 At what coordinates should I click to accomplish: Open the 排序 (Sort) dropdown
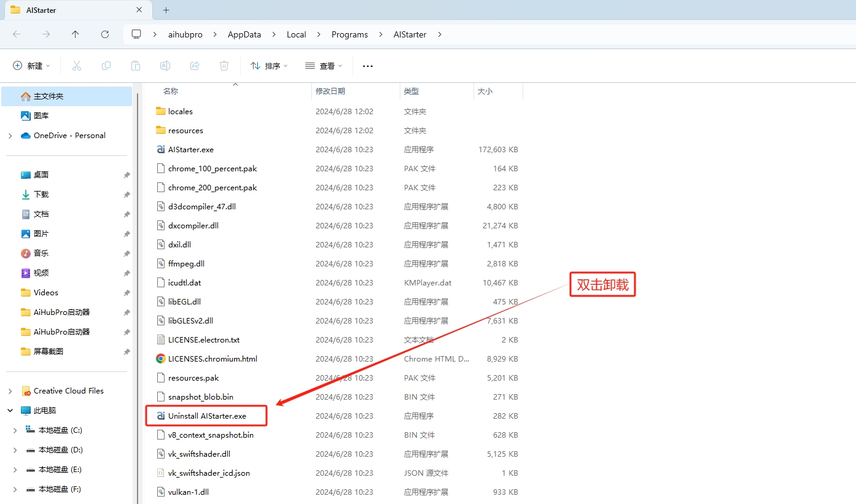tap(269, 66)
